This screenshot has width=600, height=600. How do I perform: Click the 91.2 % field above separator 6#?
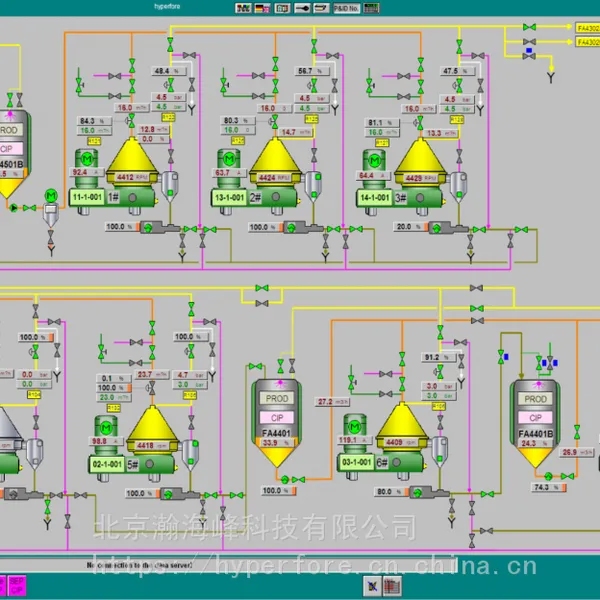click(x=439, y=357)
